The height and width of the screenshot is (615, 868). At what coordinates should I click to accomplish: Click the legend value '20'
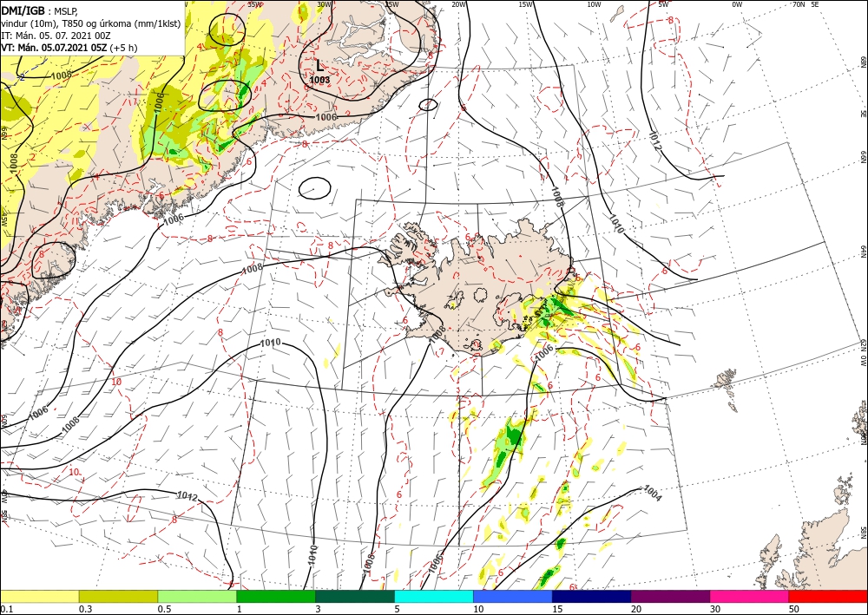(x=636, y=609)
